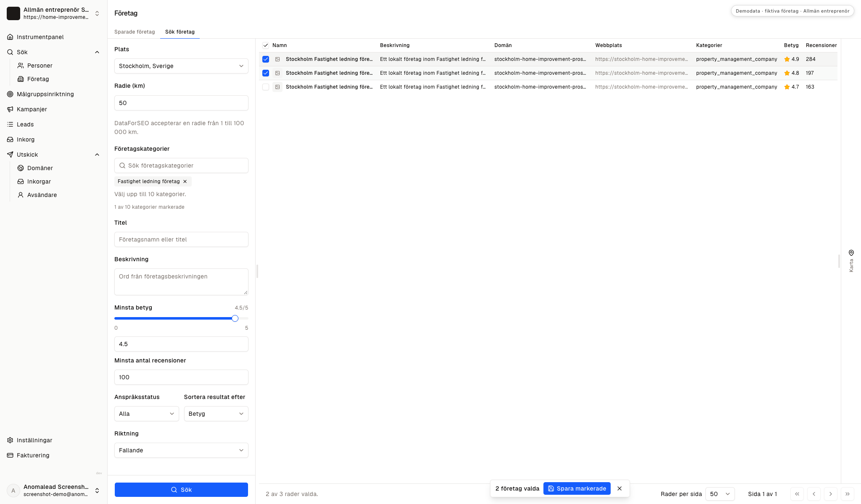Open Fakturering credit card icon
Image resolution: width=861 pixels, height=504 pixels.
pos(10,455)
